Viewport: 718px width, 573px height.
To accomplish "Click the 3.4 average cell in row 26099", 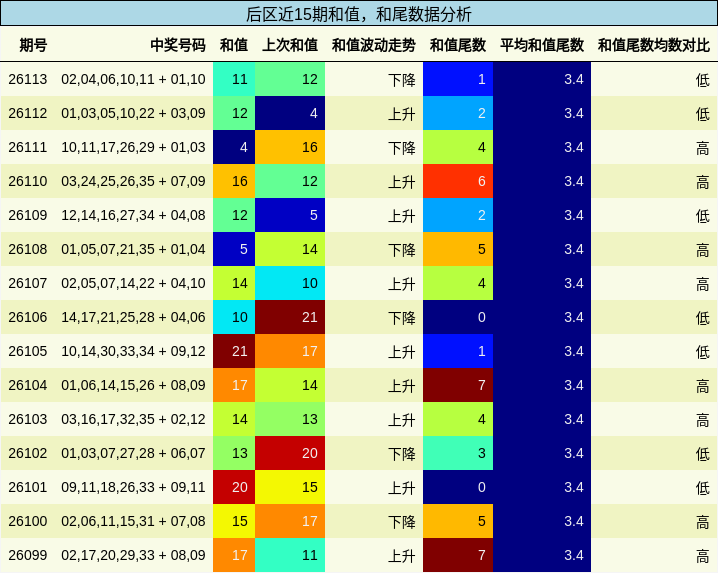I will point(542,555).
